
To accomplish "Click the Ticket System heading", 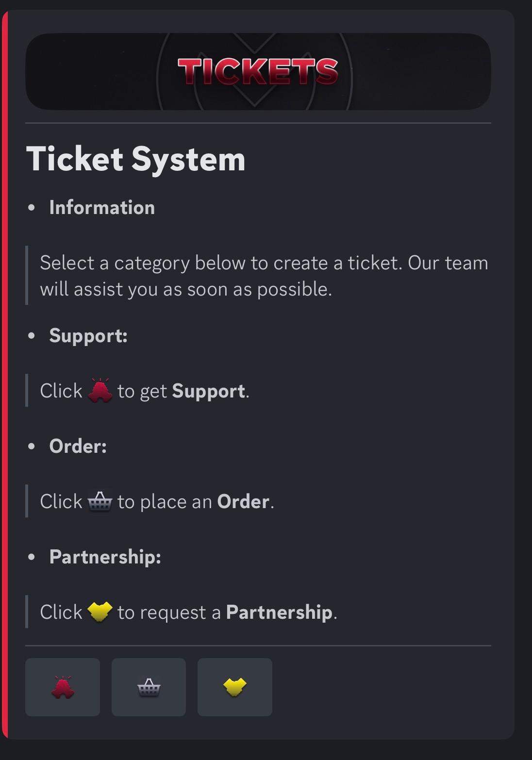I will pos(136,159).
